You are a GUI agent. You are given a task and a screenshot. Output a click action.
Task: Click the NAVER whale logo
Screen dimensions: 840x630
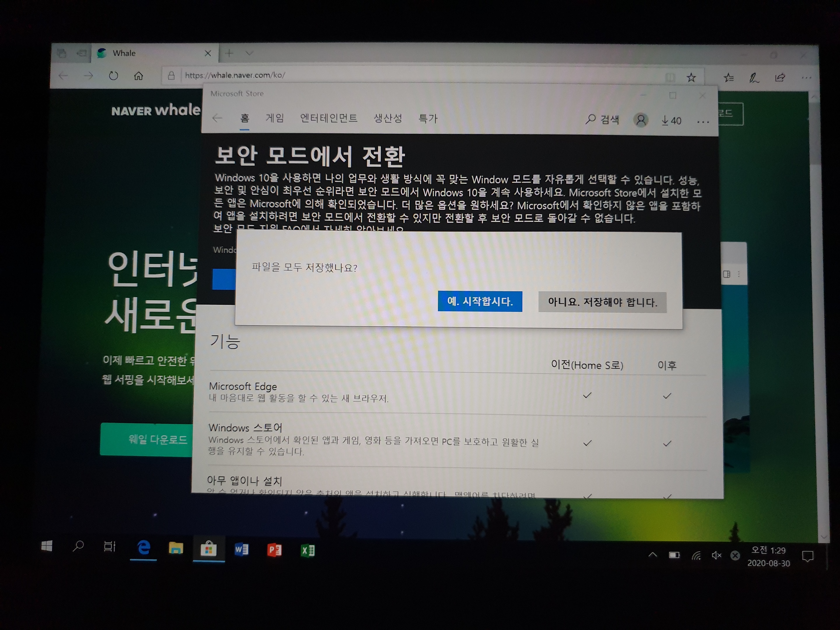[156, 110]
